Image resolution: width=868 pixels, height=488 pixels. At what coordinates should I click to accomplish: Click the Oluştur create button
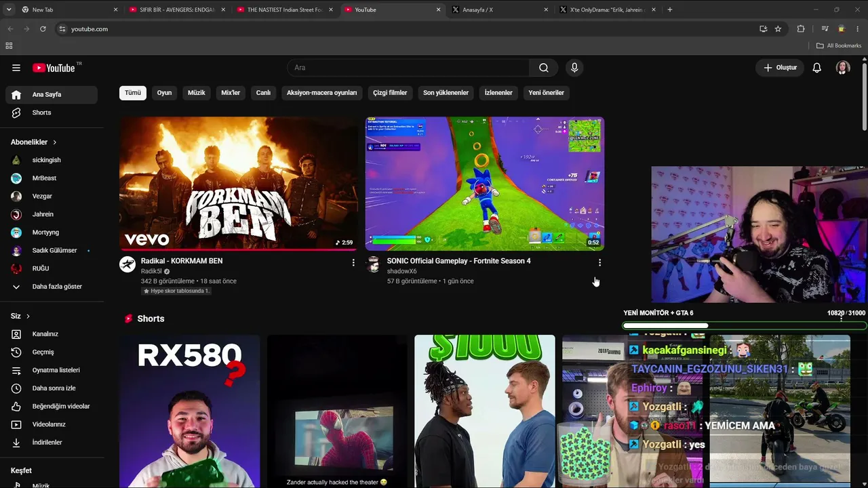click(x=781, y=68)
